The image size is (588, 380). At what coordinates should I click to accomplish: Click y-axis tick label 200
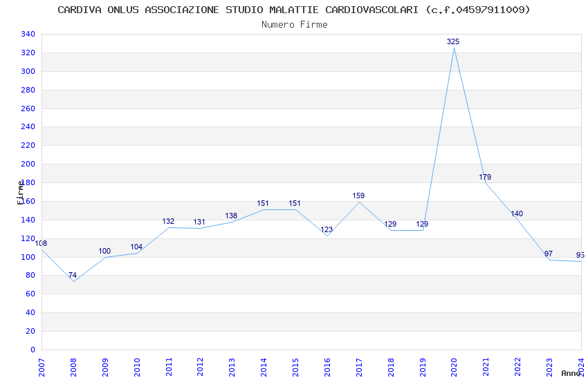pos(28,164)
